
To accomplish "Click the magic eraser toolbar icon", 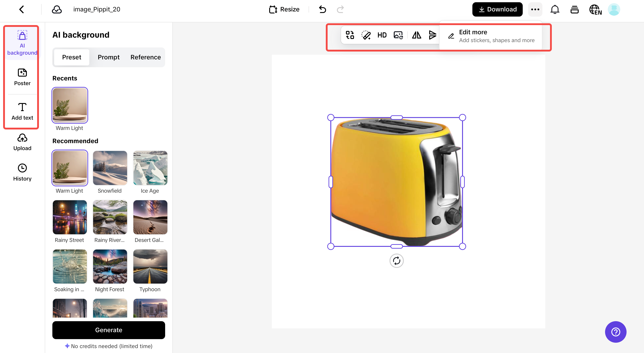I will (366, 35).
